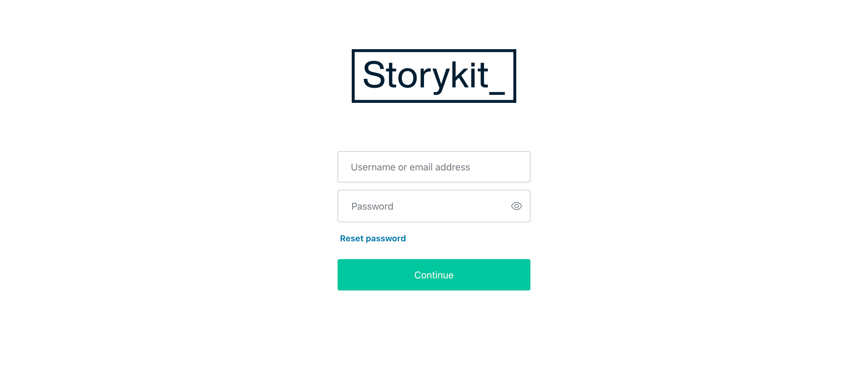Click the middle of the Password input box
This screenshot has width=868, height=371.
point(434,206)
